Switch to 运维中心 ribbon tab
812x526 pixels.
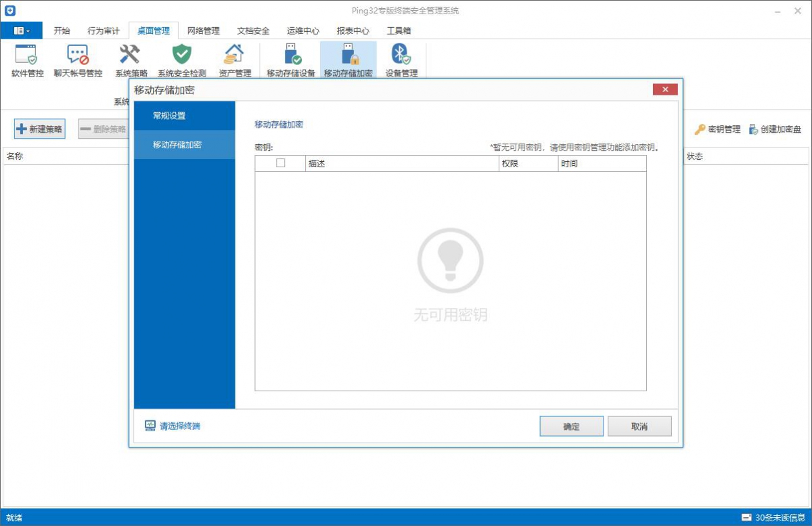click(x=303, y=30)
